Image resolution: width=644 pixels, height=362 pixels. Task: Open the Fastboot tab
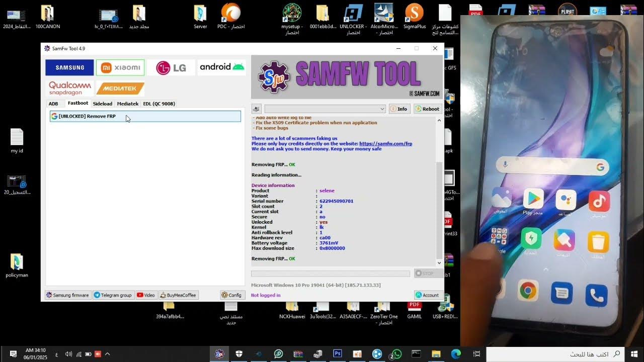[x=78, y=103]
